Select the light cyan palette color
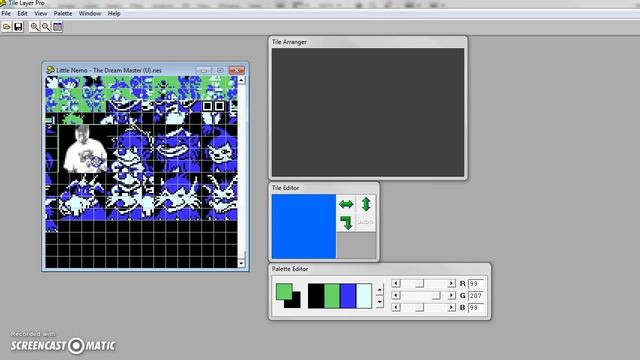Image resolution: width=640 pixels, height=360 pixels. (x=364, y=296)
